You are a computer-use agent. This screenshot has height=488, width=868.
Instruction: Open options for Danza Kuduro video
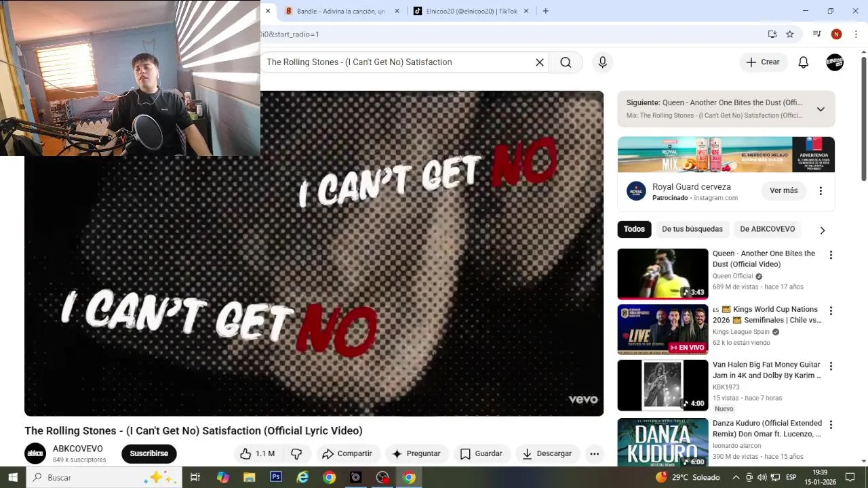pos(831,424)
